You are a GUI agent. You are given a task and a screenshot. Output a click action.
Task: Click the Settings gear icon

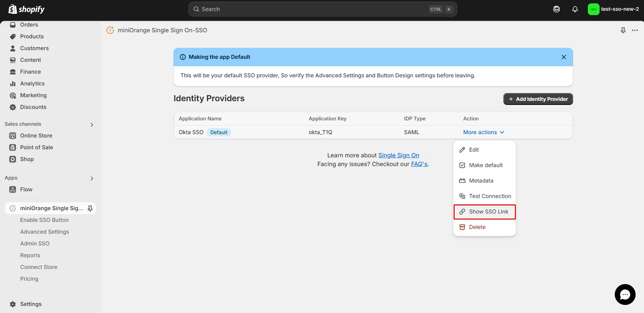[x=13, y=304]
